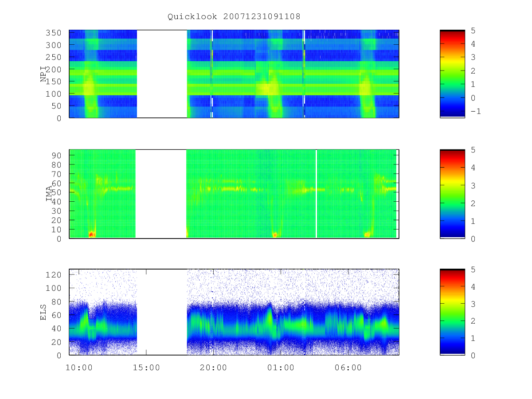Select the ELS y-axis label

(44, 312)
